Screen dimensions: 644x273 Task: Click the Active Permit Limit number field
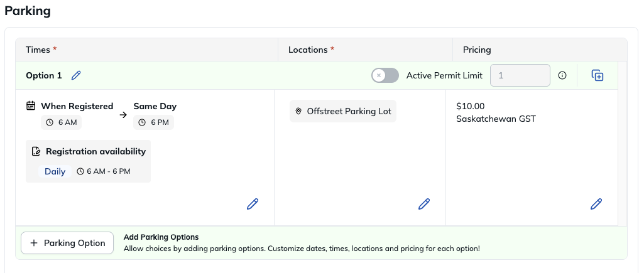pos(520,75)
